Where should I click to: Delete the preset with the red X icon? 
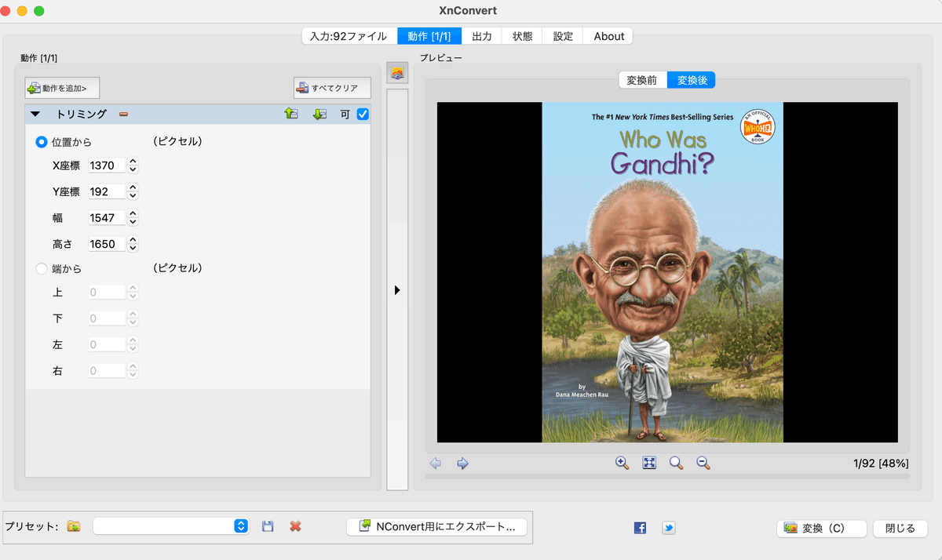[x=295, y=526]
